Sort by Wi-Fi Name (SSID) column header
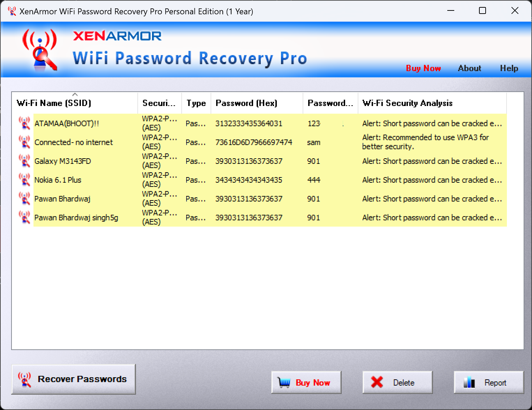Image resolution: width=532 pixels, height=410 pixels. point(75,103)
